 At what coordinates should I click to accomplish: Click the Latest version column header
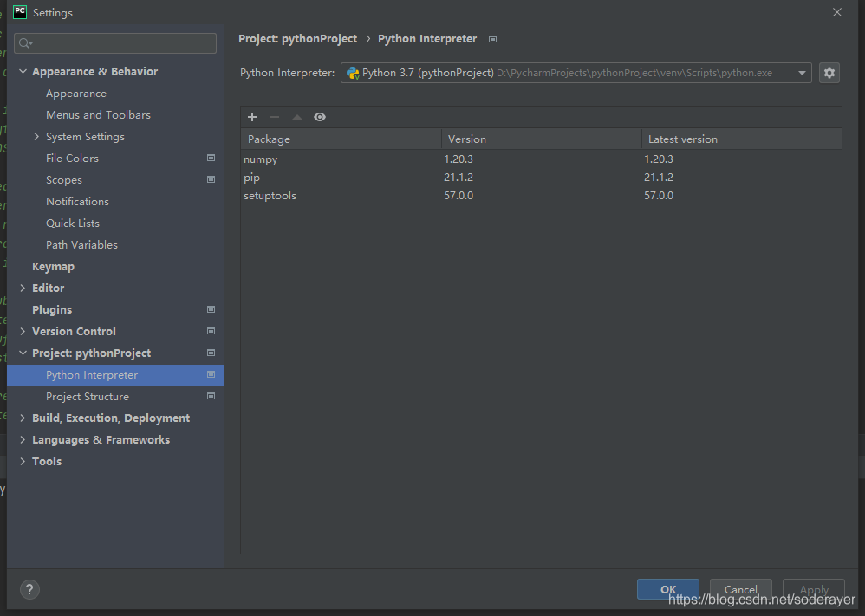(741, 139)
